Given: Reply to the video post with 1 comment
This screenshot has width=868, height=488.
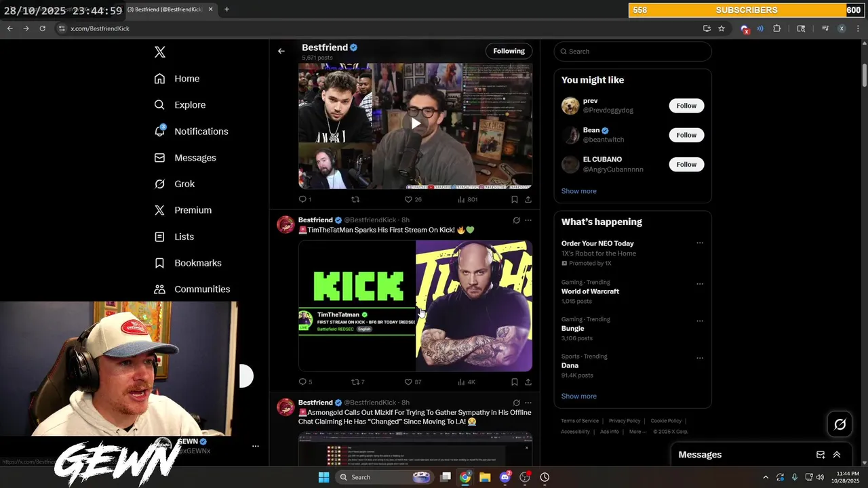Looking at the screenshot, I should point(304,199).
